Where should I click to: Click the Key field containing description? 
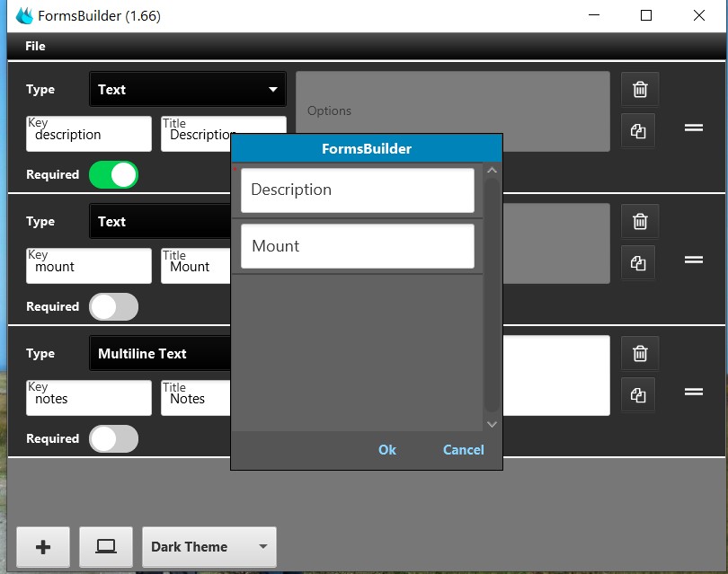[89, 134]
